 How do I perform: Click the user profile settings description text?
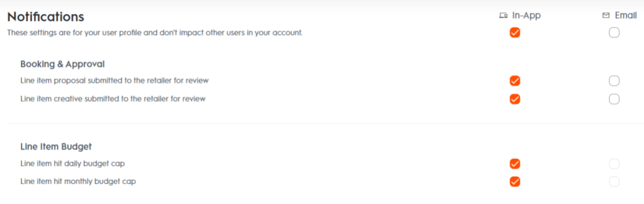[154, 33]
